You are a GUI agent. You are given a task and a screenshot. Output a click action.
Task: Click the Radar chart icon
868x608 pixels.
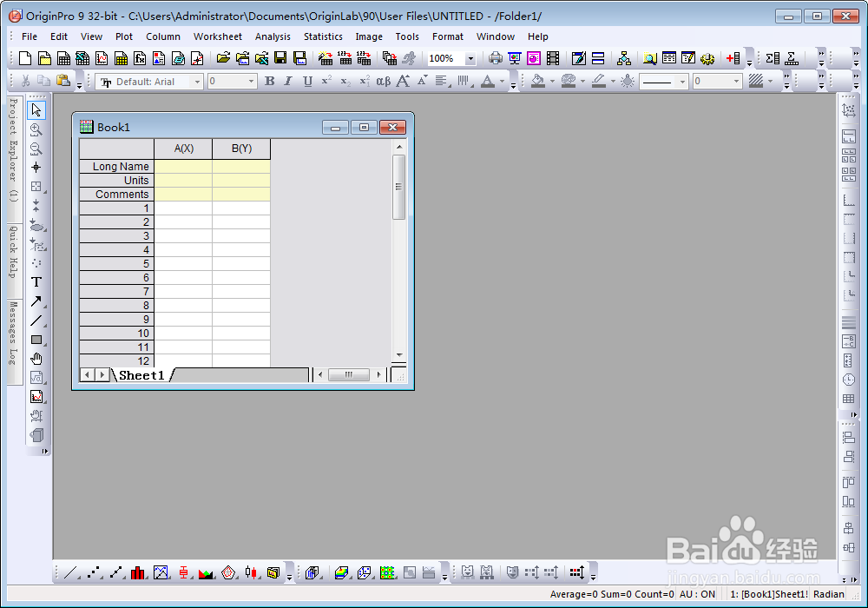[x=228, y=572]
